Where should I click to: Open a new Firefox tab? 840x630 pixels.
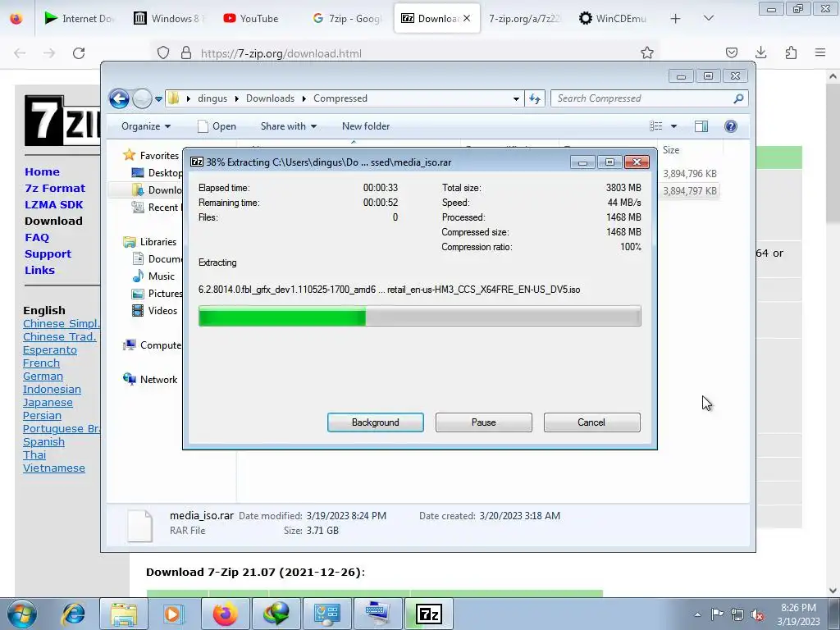(x=676, y=18)
